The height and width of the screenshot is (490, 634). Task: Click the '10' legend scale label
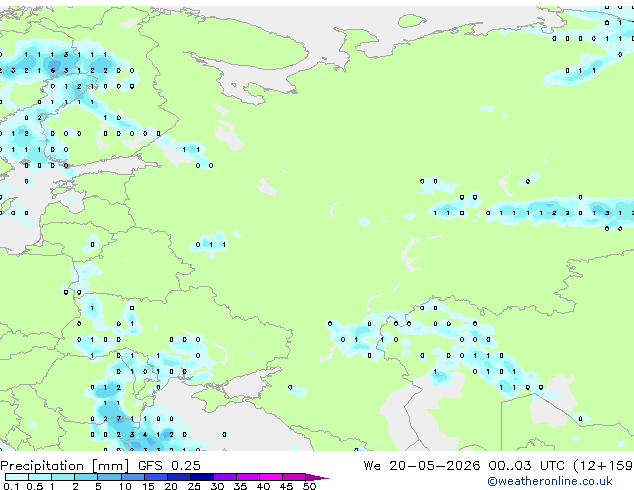coord(125,486)
